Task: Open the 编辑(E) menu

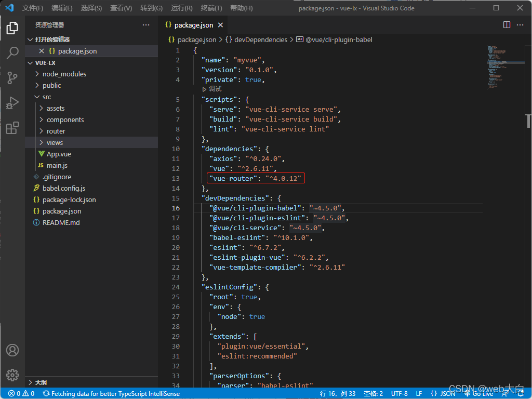Action: [62, 8]
